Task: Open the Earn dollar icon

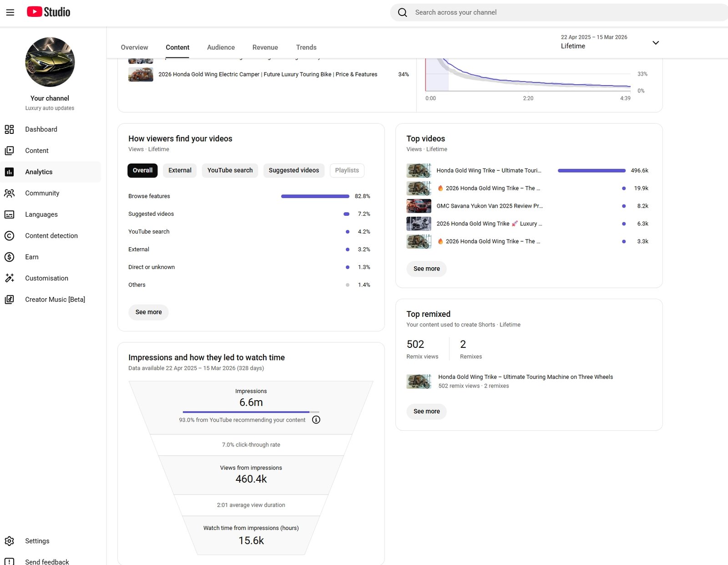Action: 9,257
